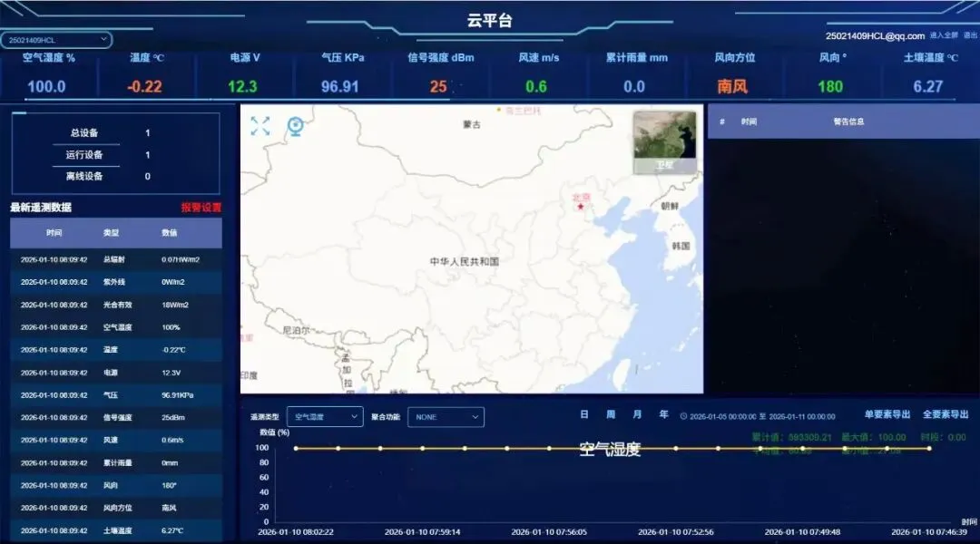Click the map locate-device pin icon
The width and height of the screenshot is (980, 544).
(295, 126)
